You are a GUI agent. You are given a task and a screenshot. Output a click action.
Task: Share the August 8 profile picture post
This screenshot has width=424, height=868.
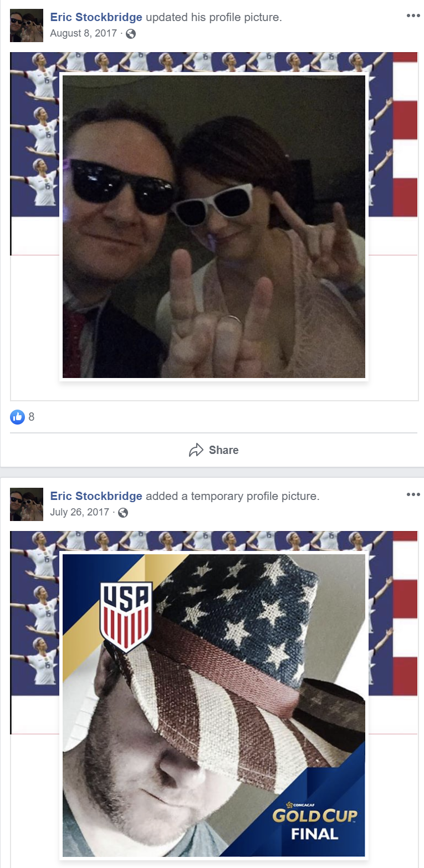coord(214,450)
